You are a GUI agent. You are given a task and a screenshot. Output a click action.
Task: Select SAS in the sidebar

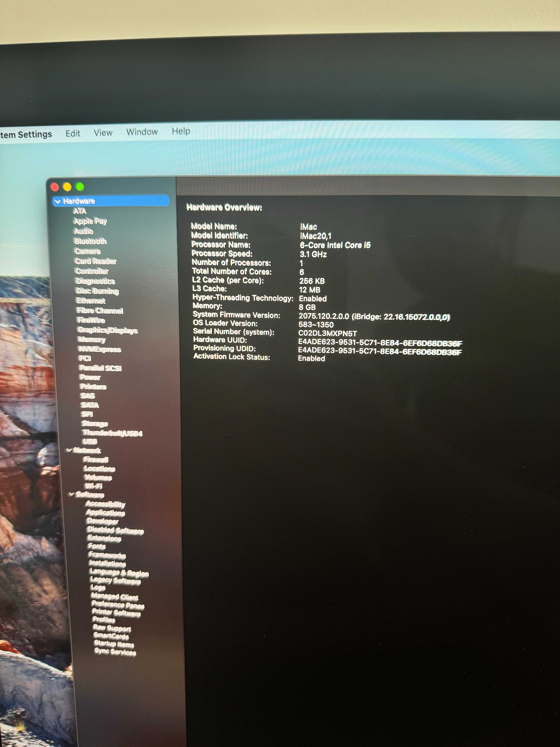[x=88, y=395]
